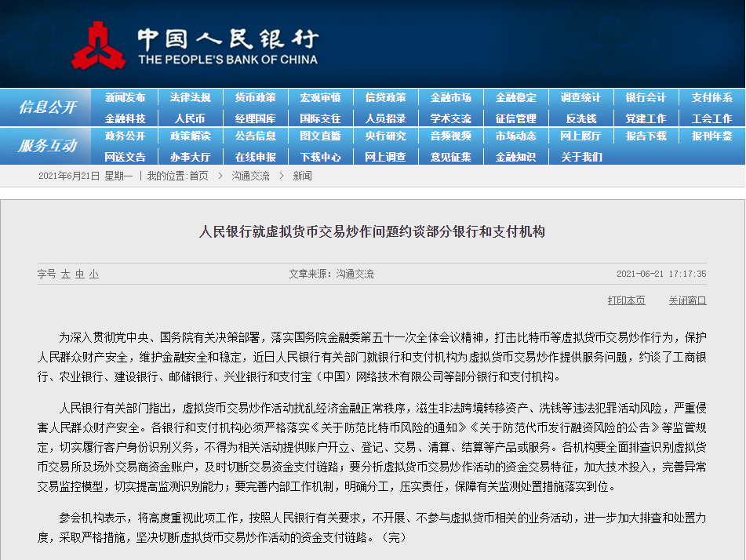
Task: Select 下载中心 navigation item
Action: click(x=320, y=157)
